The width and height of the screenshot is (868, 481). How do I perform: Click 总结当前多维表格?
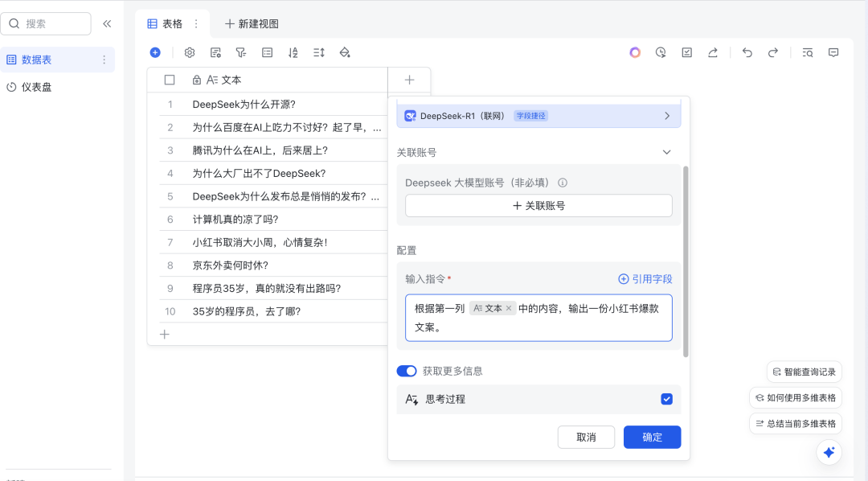(x=796, y=424)
